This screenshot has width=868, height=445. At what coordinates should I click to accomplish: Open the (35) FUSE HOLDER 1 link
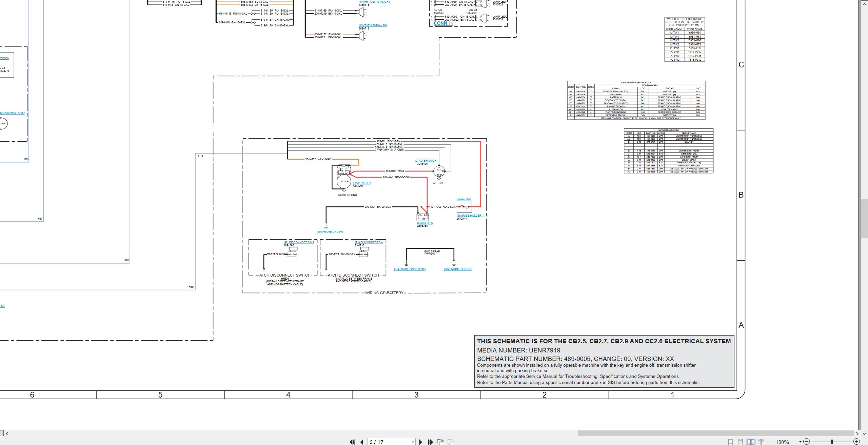click(x=470, y=216)
